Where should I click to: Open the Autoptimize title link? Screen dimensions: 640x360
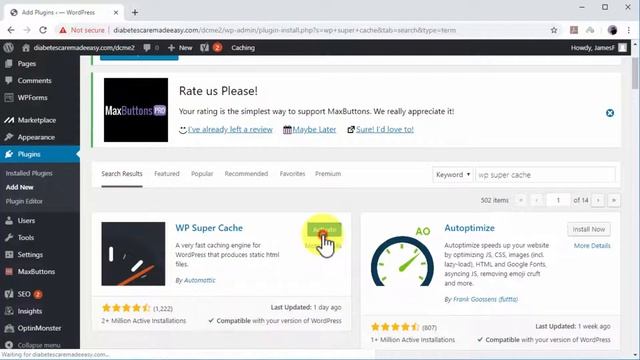pos(469,228)
